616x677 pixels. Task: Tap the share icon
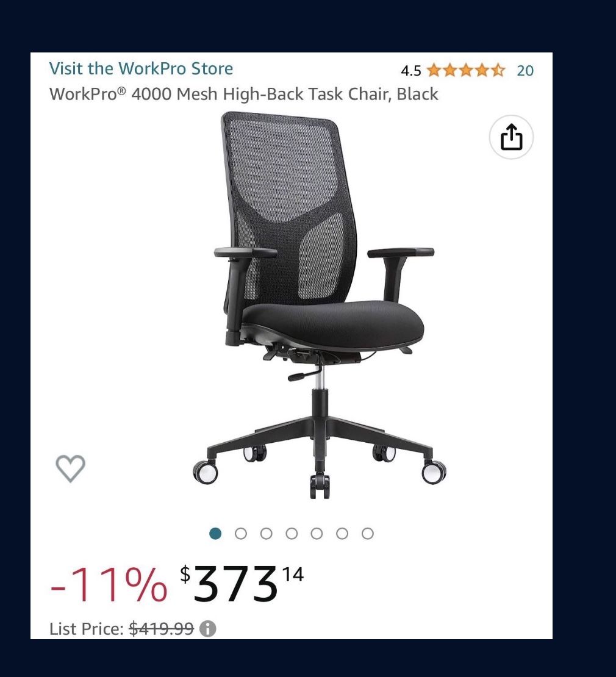(x=511, y=137)
